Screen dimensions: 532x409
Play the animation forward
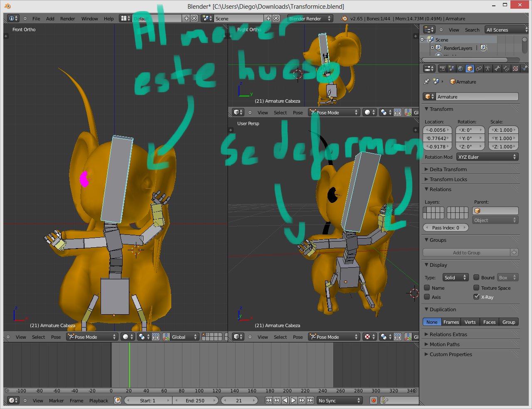pos(293,400)
